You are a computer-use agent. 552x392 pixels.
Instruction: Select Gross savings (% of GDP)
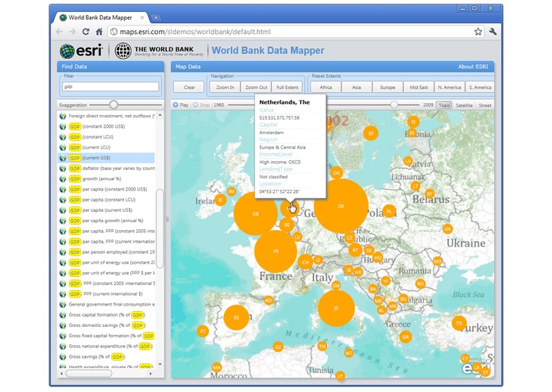106,357
